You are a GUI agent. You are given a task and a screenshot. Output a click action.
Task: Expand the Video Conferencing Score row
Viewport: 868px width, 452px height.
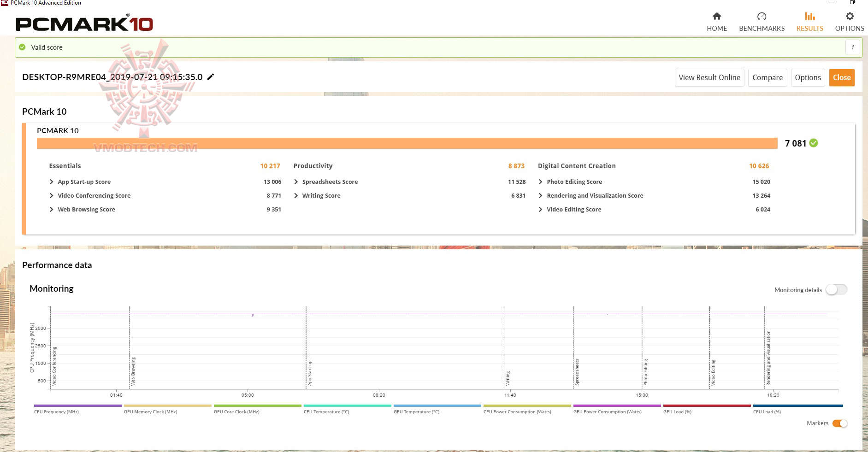52,196
